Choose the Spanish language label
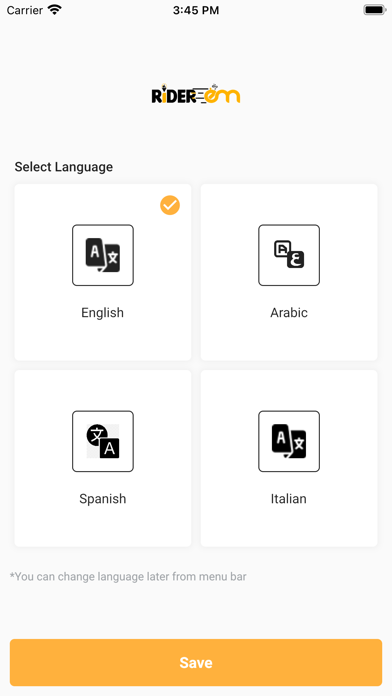The image size is (392, 696). tap(103, 498)
